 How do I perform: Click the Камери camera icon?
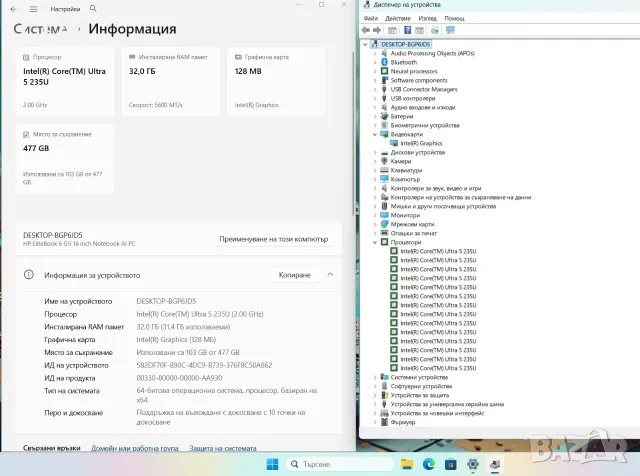pos(384,161)
